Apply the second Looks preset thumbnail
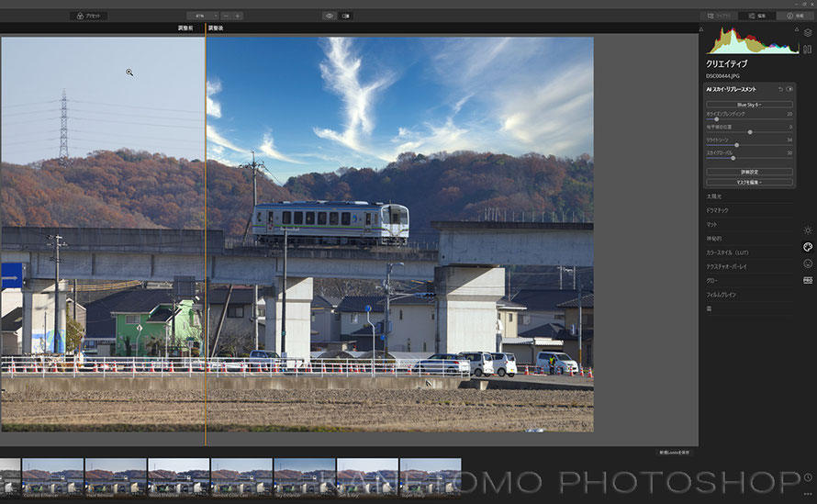 click(x=52, y=476)
